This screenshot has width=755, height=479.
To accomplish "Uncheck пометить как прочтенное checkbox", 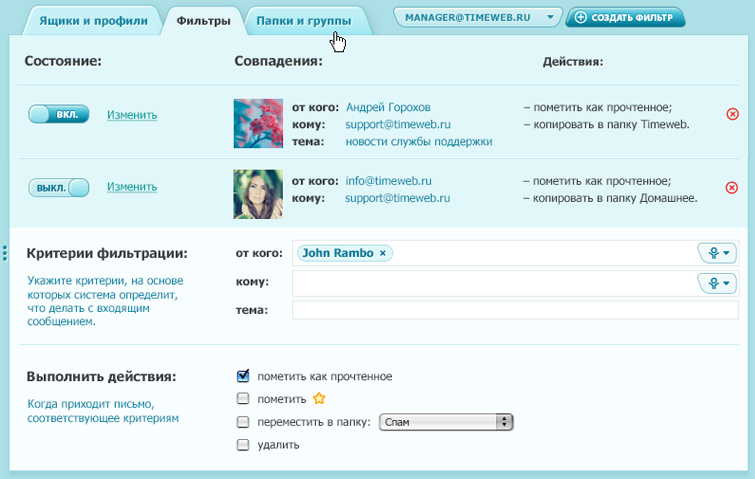I will click(x=243, y=376).
